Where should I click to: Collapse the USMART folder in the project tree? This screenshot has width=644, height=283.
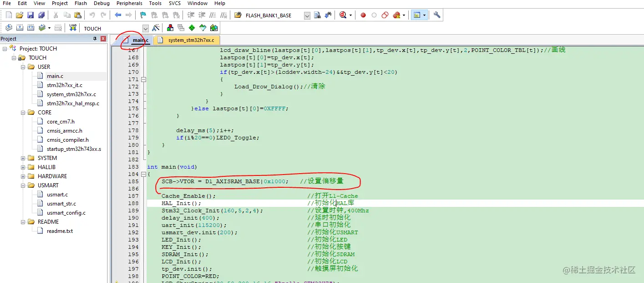coord(23,185)
